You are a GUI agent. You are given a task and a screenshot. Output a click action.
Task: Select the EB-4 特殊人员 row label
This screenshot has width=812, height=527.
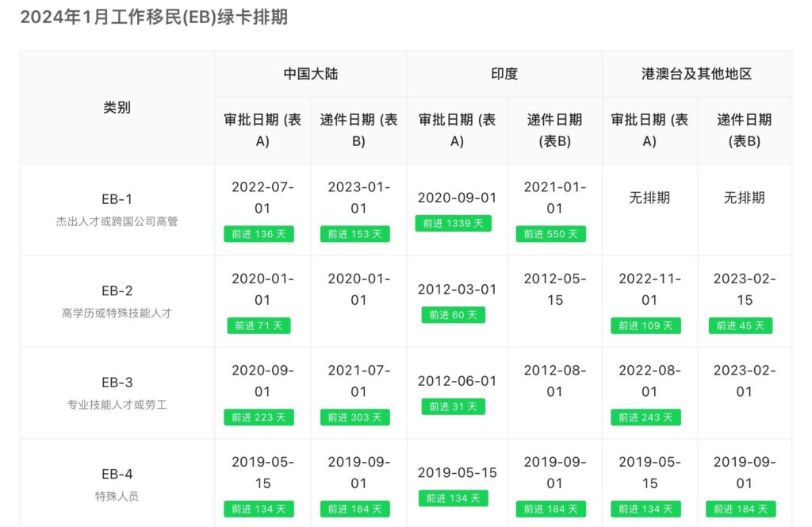pos(117,484)
